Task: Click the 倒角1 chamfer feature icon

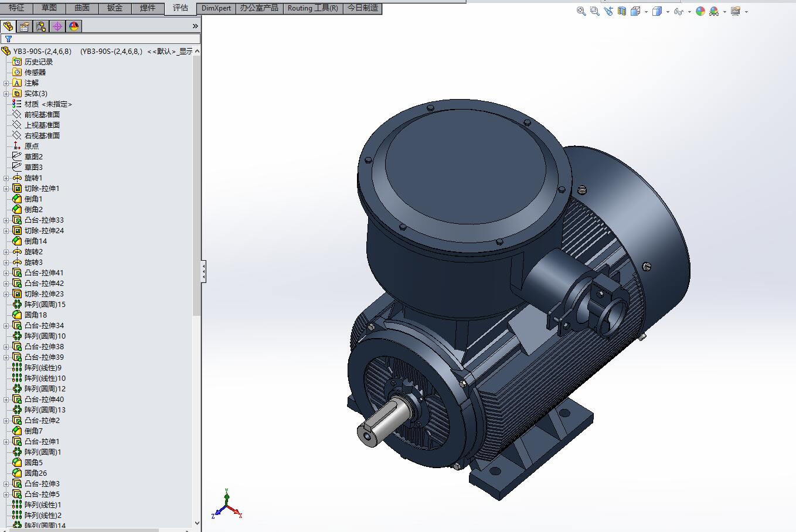Action: pos(17,199)
